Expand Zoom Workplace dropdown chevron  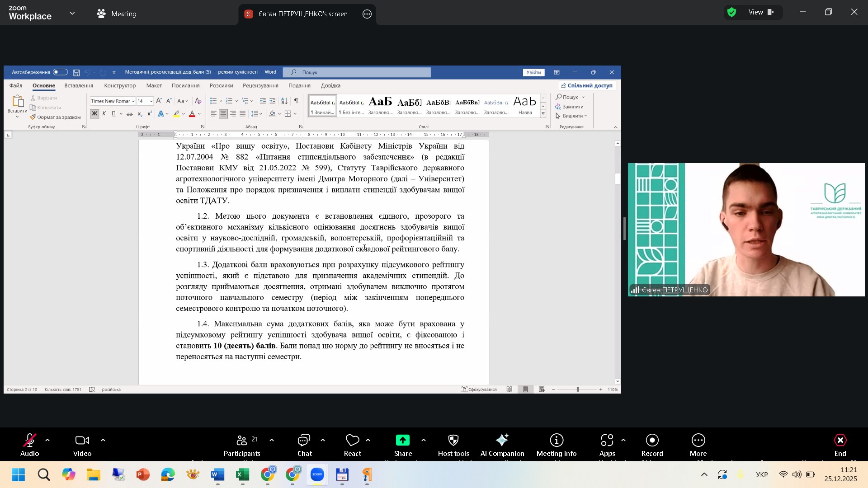pos(72,14)
